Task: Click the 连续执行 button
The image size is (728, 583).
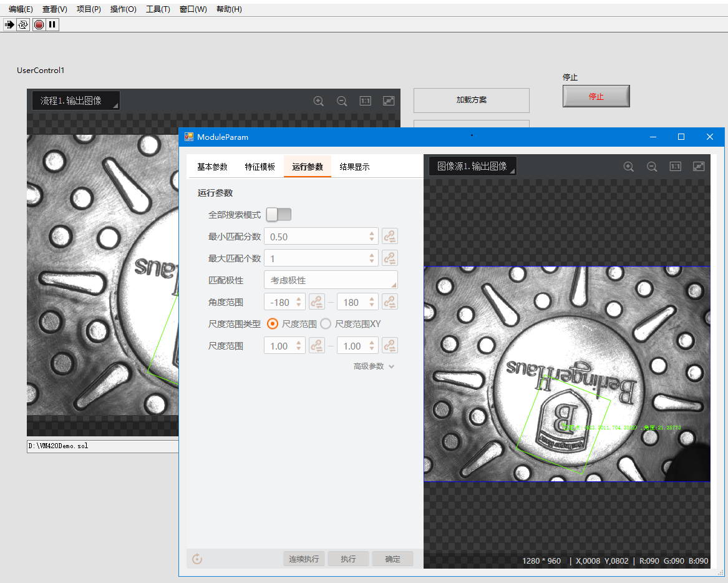Action: 304,559
